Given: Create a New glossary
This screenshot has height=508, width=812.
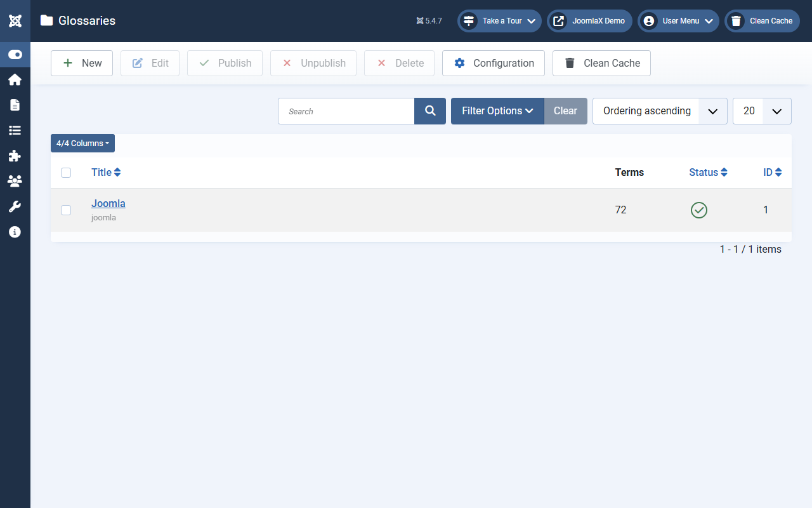Looking at the screenshot, I should tap(82, 63).
